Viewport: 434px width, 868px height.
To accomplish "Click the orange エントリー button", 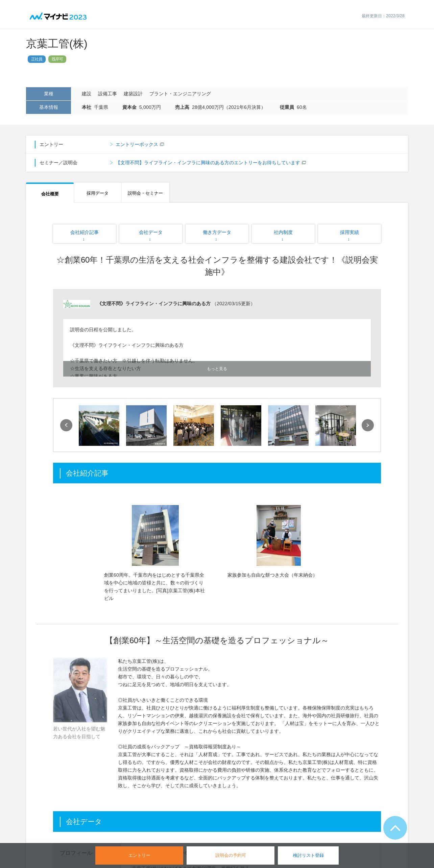I will click(139, 855).
